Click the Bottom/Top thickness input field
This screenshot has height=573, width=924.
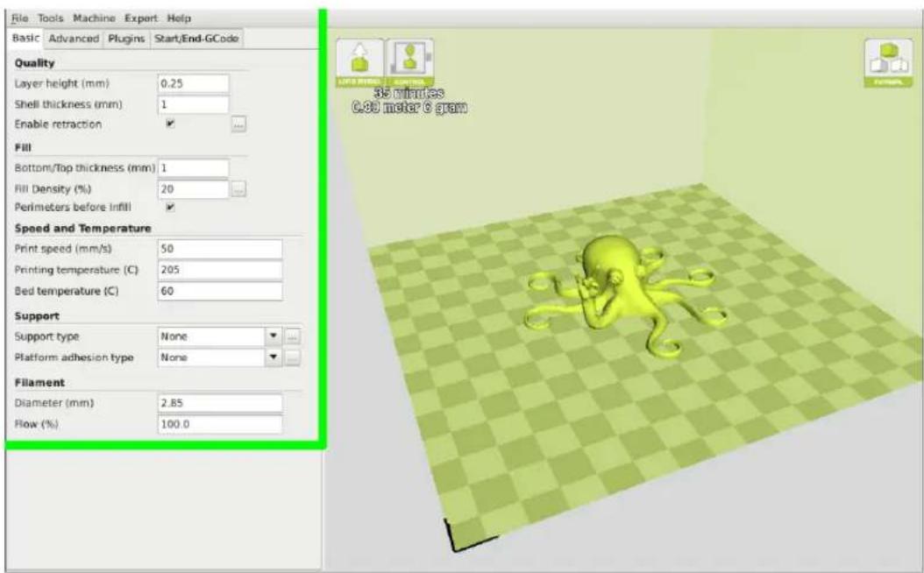193,168
